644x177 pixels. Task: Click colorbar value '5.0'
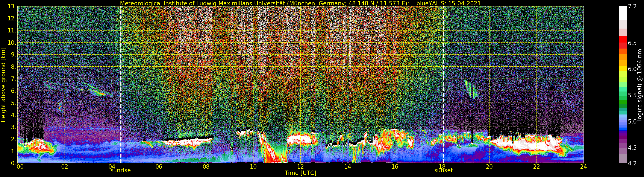coord(632,121)
